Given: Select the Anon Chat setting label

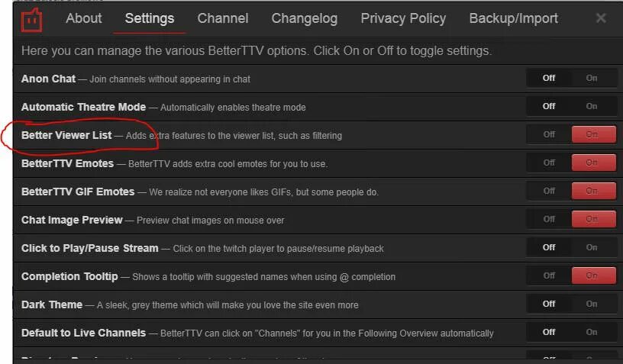Looking at the screenshot, I should (48, 79).
